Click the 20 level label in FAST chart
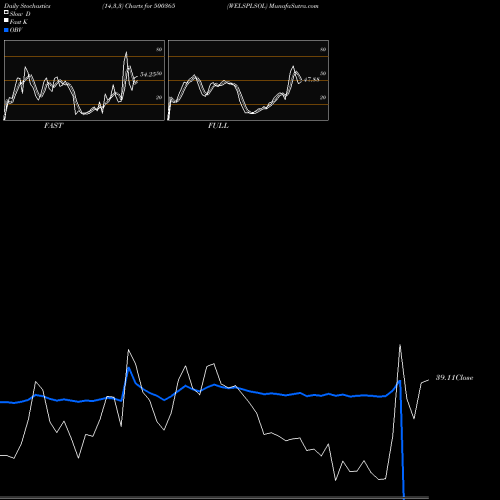 (x=159, y=98)
